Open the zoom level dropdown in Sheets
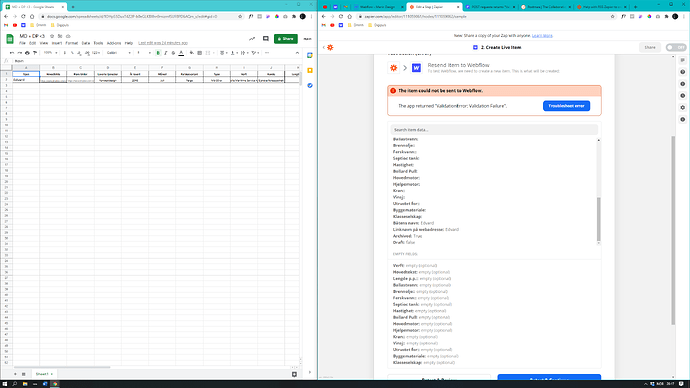The height and width of the screenshot is (388, 690). tap(51, 53)
